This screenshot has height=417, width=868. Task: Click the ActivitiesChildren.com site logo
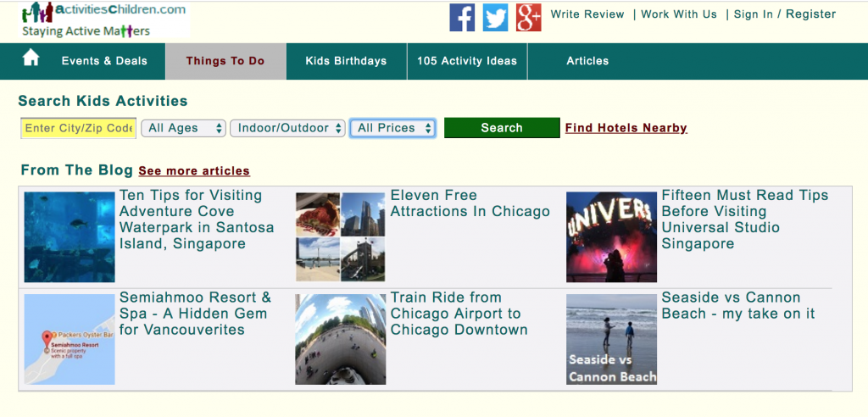tap(104, 20)
